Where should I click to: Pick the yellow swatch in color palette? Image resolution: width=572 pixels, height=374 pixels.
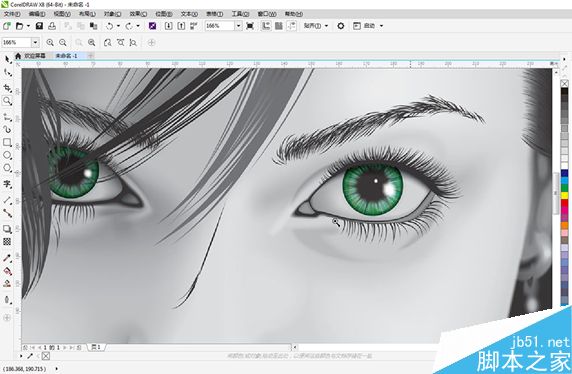click(564, 196)
